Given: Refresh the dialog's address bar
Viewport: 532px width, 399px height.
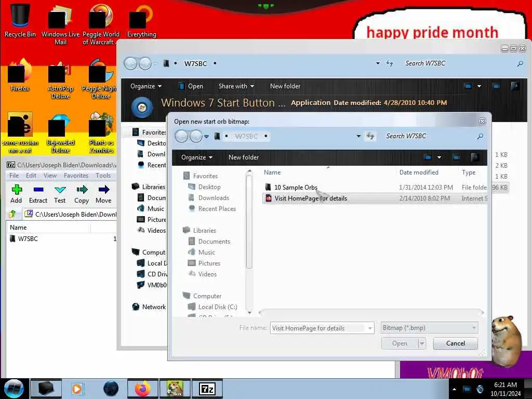Looking at the screenshot, I should click(370, 136).
